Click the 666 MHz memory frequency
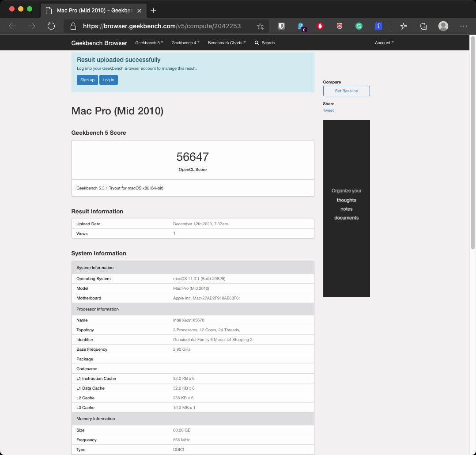 (181, 440)
